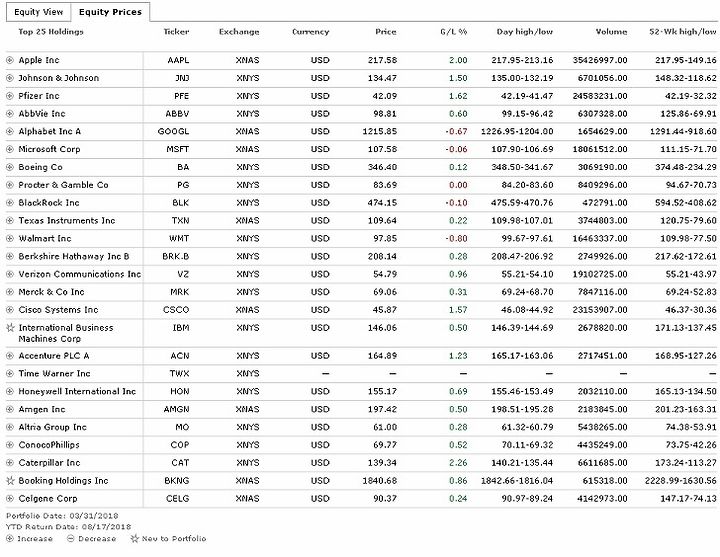This screenshot has height=557, width=720.
Task: Click the GOOGL ticker cell
Action: (173, 131)
